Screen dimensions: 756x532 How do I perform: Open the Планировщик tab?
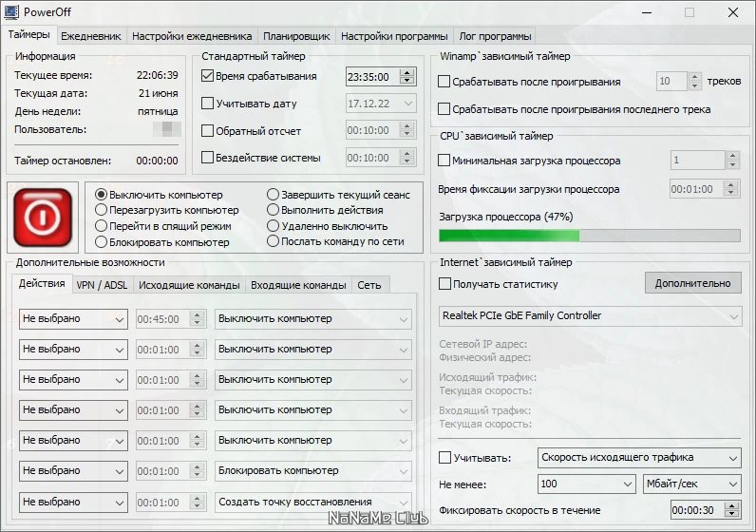pyautogui.click(x=296, y=36)
